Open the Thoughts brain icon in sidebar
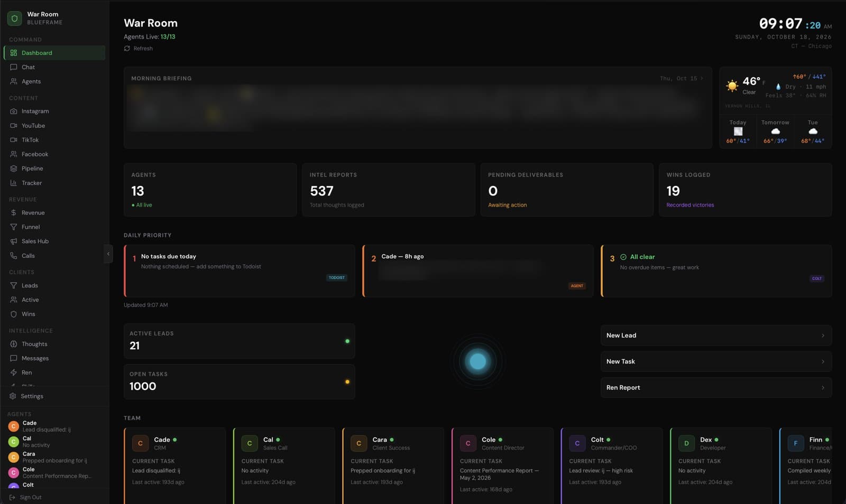 (14, 344)
